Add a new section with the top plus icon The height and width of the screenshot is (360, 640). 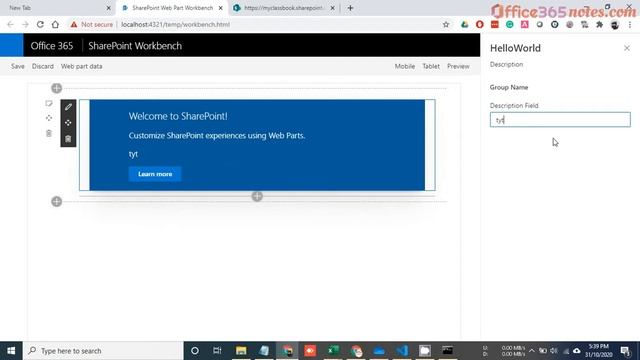(57, 88)
